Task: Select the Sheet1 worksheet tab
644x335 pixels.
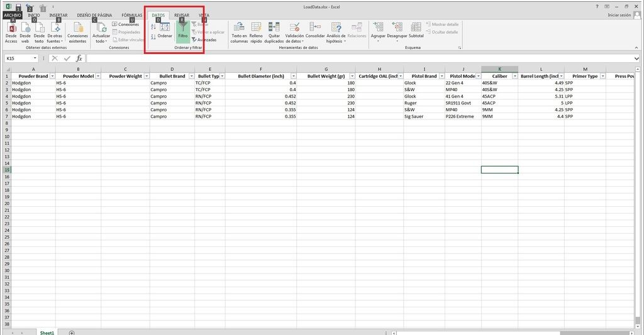Action: point(47,332)
